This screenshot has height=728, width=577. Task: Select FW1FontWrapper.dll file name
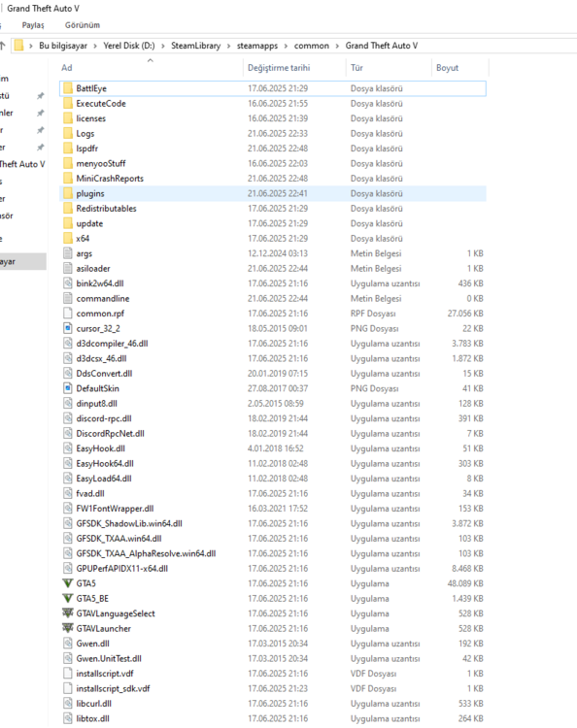[x=115, y=509]
